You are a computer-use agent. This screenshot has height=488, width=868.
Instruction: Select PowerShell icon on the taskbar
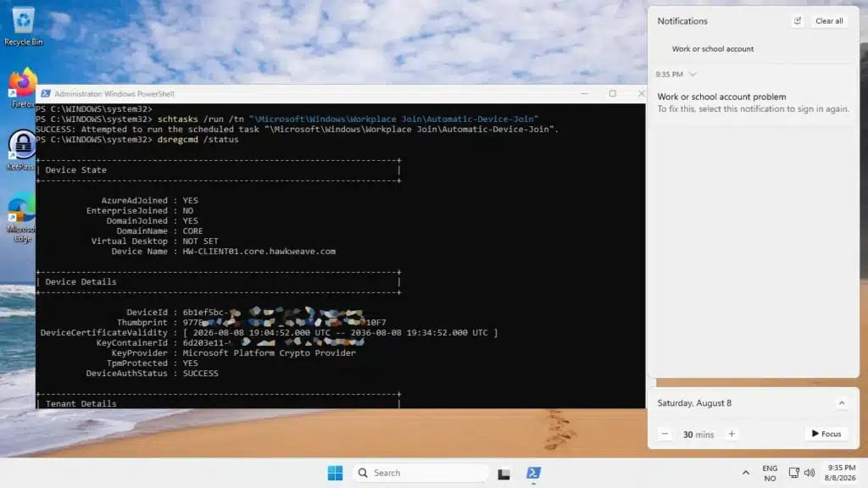tap(534, 473)
